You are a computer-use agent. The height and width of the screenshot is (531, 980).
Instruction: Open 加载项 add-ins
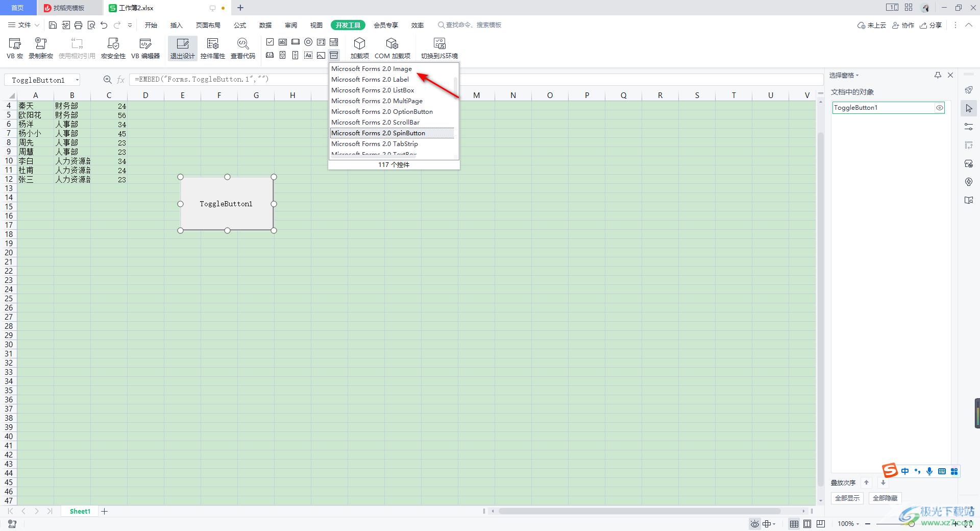click(359, 49)
